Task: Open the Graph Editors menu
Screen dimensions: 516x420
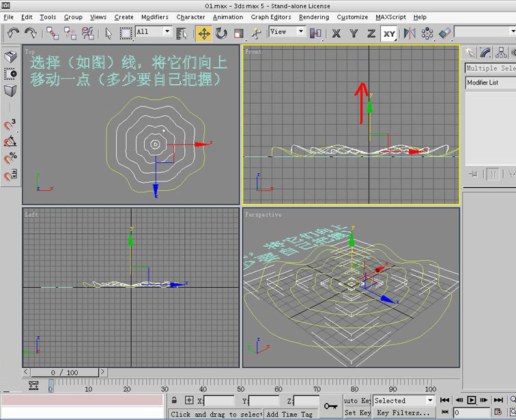Action: [x=271, y=17]
